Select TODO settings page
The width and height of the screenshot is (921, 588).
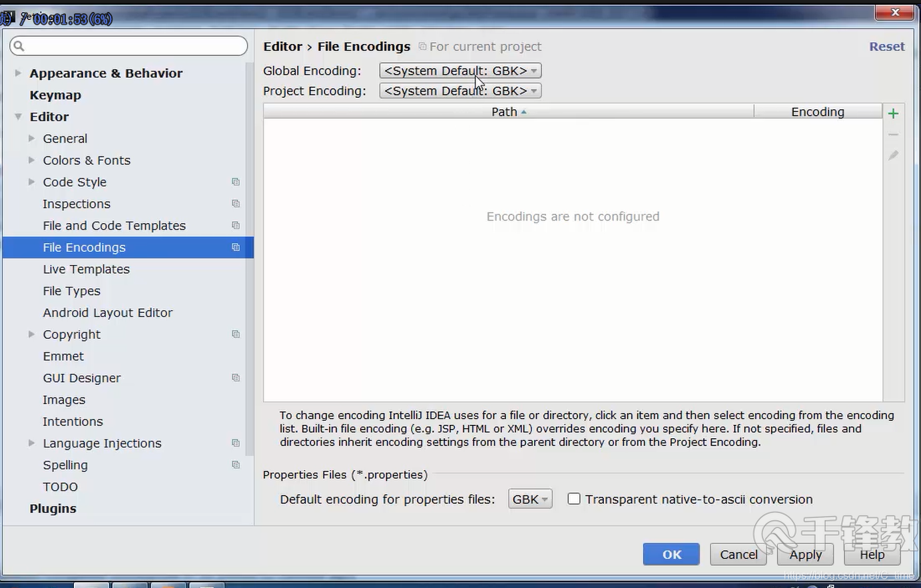pos(60,487)
